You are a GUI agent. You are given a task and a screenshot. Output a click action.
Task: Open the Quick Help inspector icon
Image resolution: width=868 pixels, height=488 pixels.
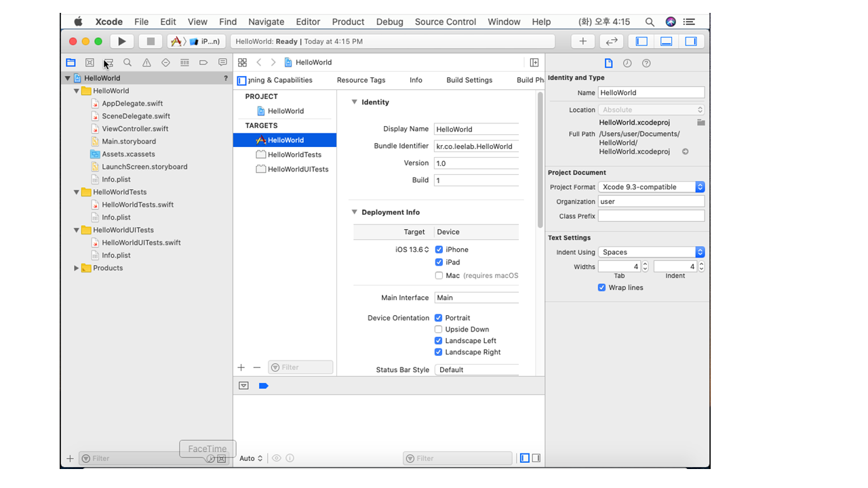pos(646,63)
